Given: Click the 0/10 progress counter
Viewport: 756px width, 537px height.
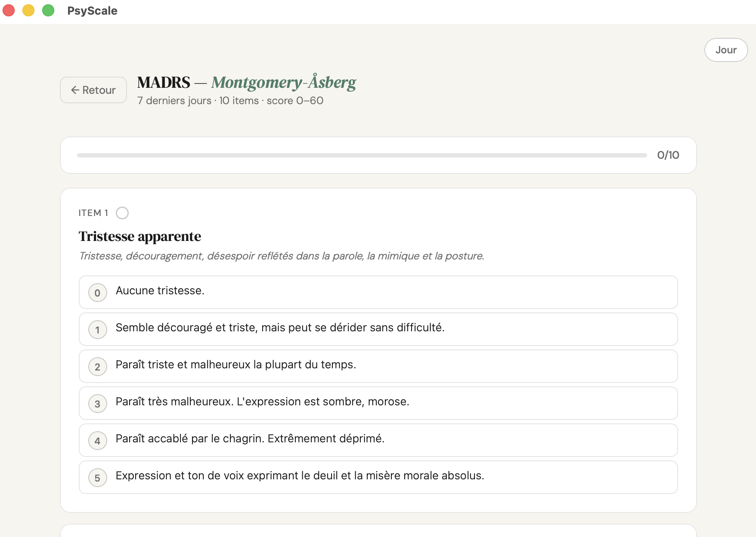Looking at the screenshot, I should pyautogui.click(x=668, y=155).
